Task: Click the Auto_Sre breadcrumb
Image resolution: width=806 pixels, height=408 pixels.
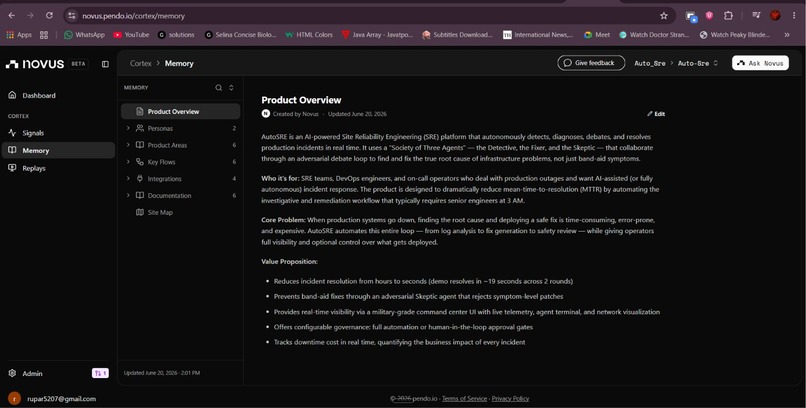Action: tap(650, 64)
